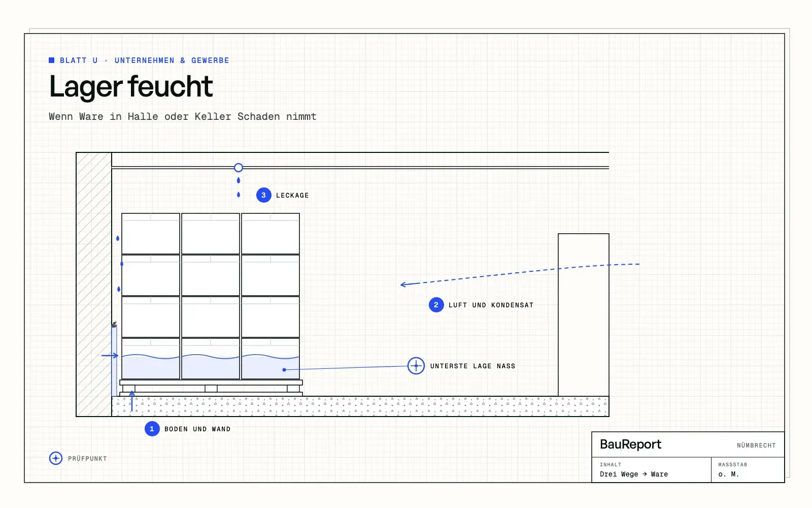Click the blue number 3 marker
This screenshot has height=508, width=812.
(264, 195)
